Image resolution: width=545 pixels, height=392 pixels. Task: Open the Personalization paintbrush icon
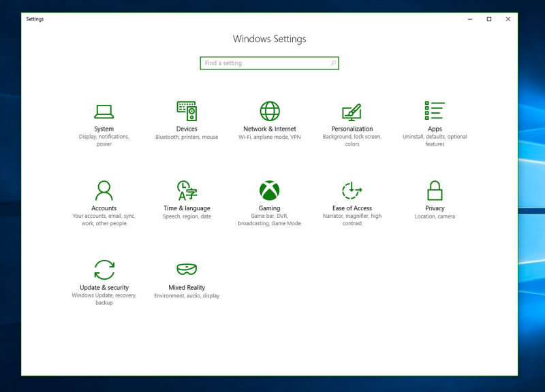click(352, 112)
